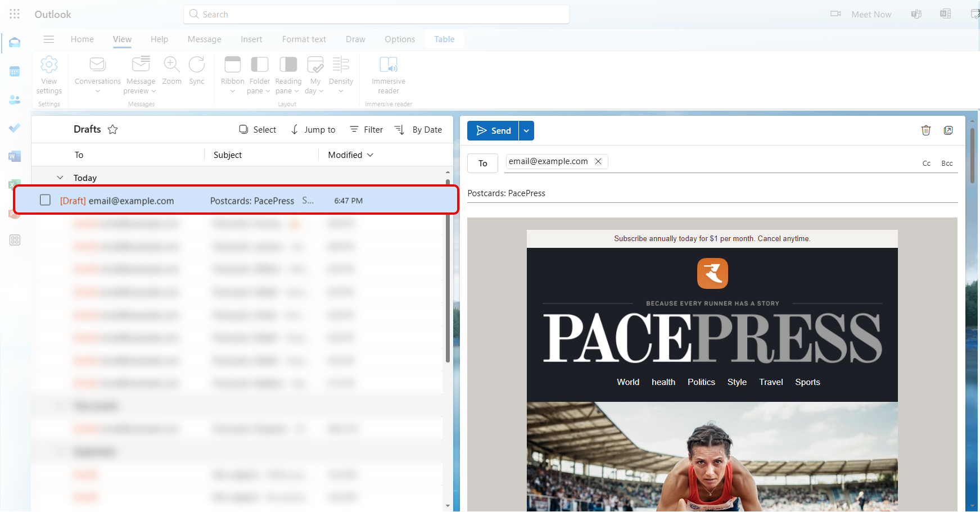Click the runner photo in email

(712, 456)
